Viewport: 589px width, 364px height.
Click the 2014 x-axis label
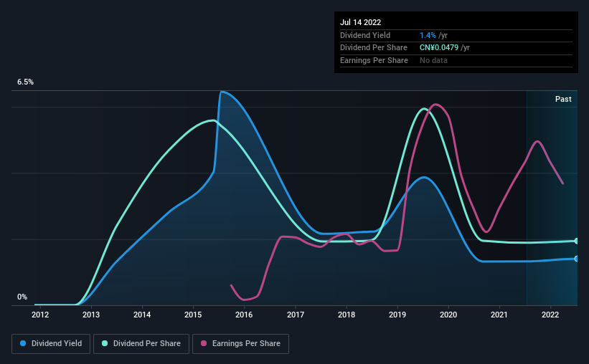tap(142, 315)
